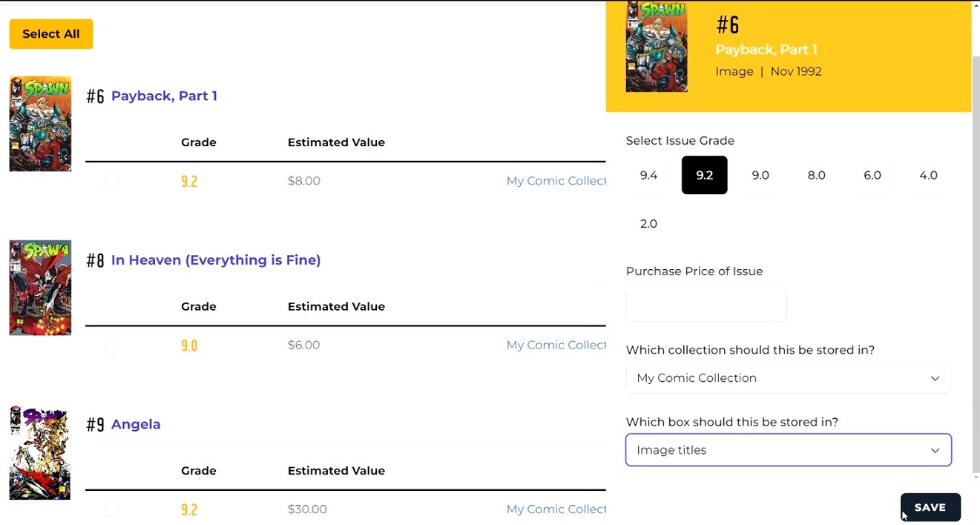This screenshot has width=980, height=525.
Task: Set issue grade to 6.0
Action: point(872,176)
